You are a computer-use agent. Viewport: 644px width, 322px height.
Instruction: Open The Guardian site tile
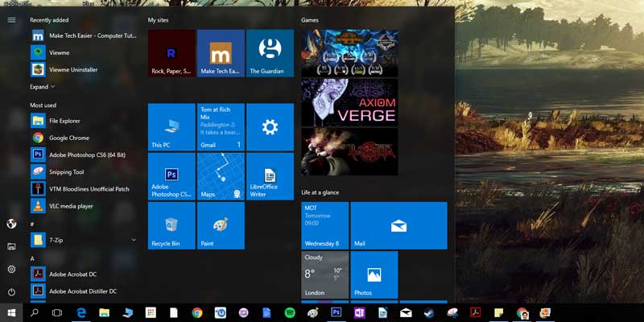click(x=270, y=53)
